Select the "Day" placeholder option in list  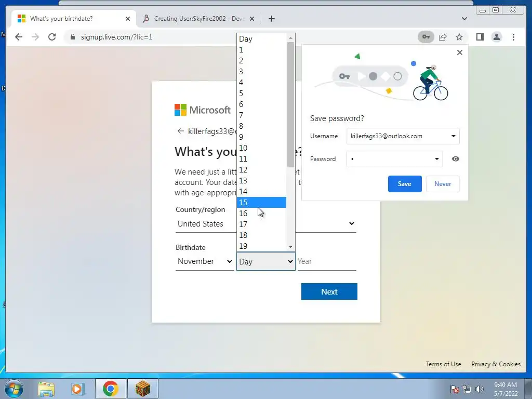click(262, 38)
